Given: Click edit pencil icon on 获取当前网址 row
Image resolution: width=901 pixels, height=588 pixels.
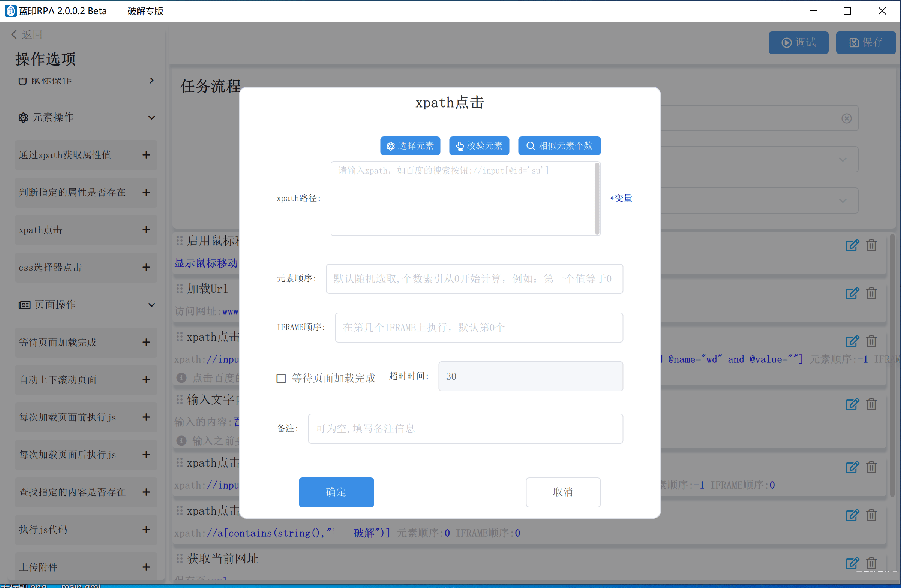Looking at the screenshot, I should (x=852, y=563).
